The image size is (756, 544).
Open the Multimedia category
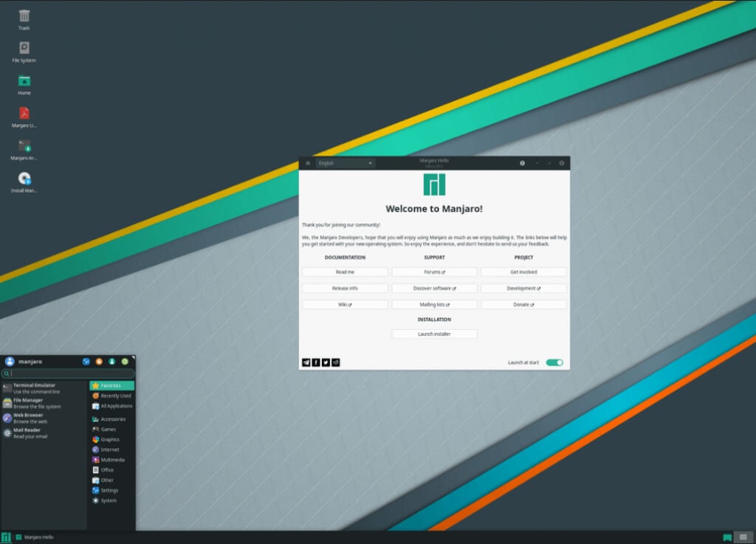click(x=112, y=460)
